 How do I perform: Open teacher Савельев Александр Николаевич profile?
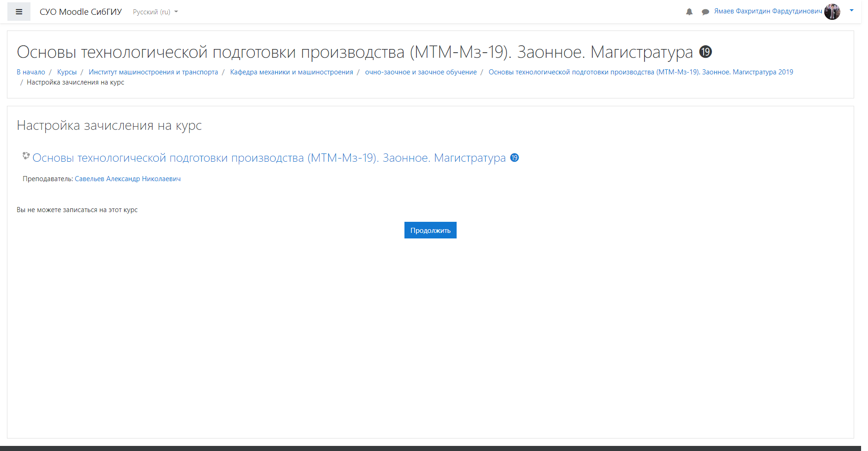tap(128, 179)
